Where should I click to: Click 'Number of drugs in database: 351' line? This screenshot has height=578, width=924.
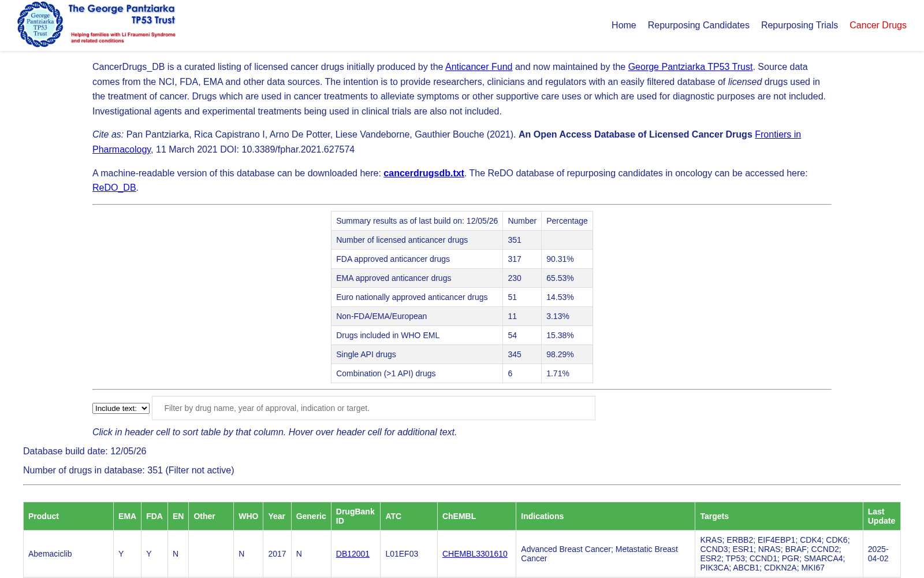129,470
